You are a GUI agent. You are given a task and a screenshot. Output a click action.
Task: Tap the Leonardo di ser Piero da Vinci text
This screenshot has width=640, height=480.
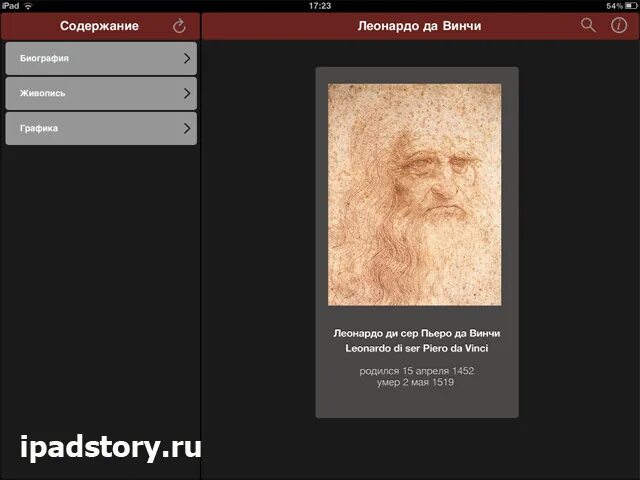point(417,348)
